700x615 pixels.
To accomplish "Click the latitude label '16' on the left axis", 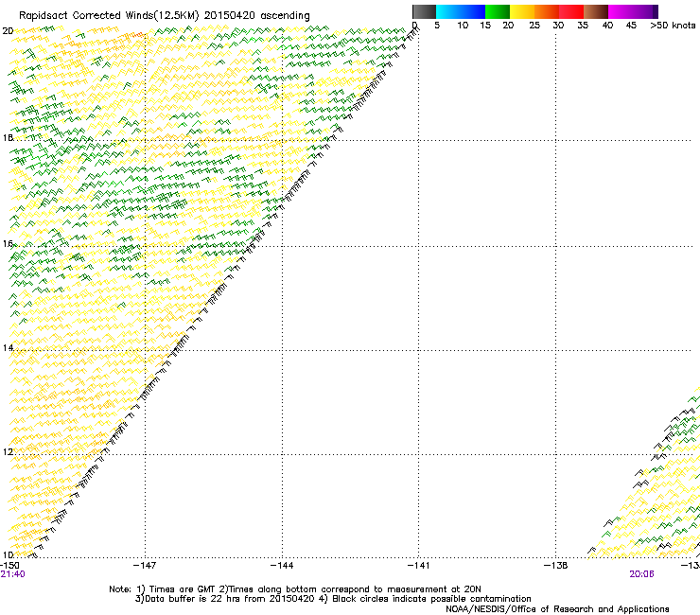I will point(8,244).
